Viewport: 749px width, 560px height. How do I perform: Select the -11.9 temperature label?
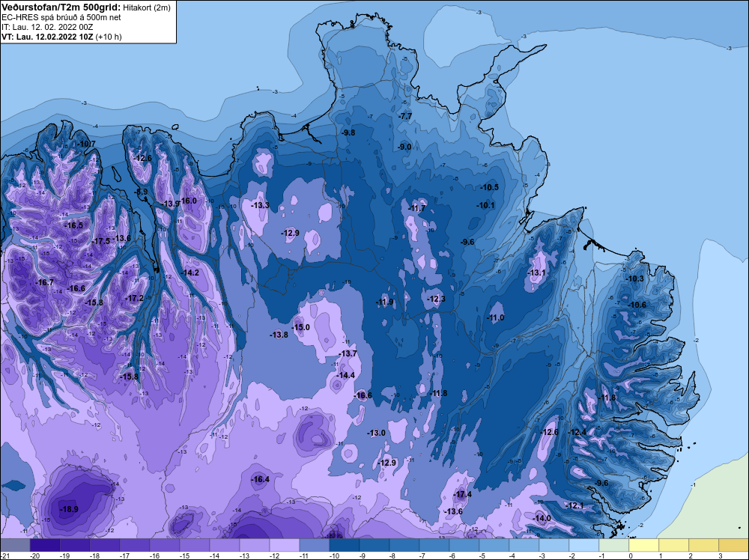click(x=384, y=302)
